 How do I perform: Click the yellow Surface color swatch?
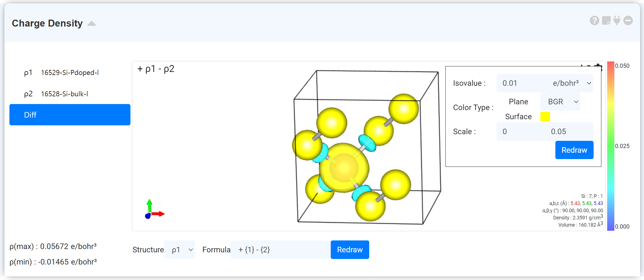point(545,117)
